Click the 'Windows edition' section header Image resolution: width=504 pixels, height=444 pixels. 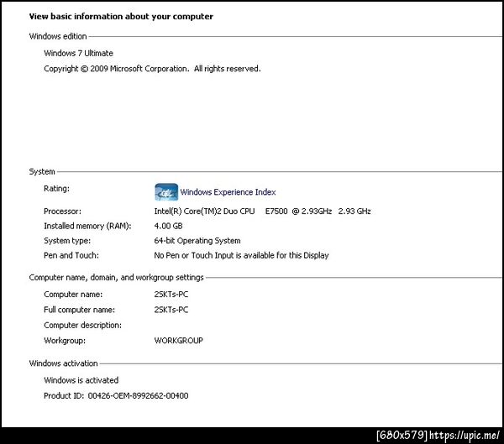[x=58, y=36]
